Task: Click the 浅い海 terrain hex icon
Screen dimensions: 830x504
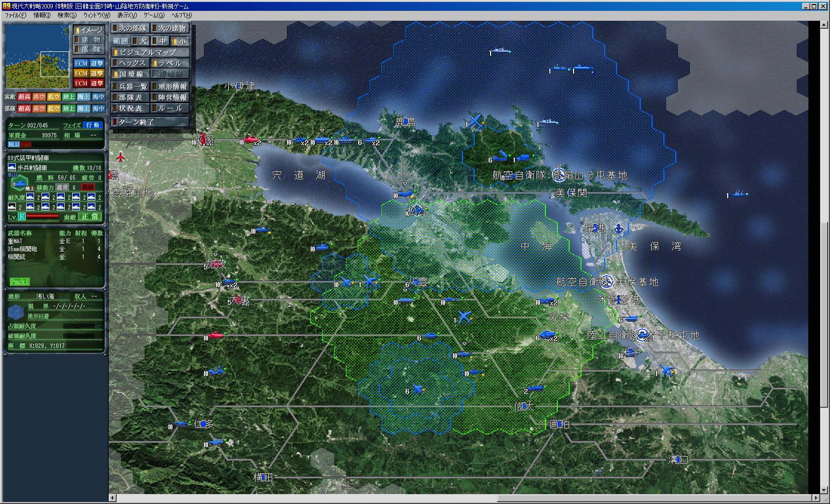Action: 16,311
